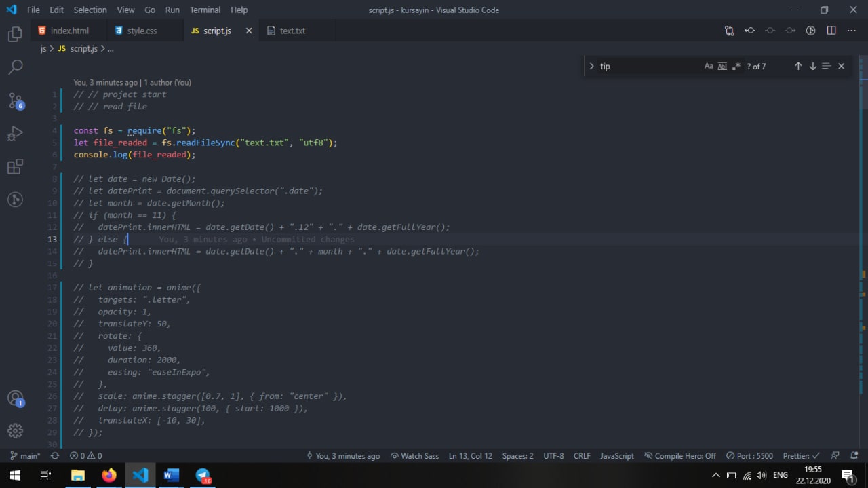
Task: Go to previous match in find widget
Action: click(798, 66)
